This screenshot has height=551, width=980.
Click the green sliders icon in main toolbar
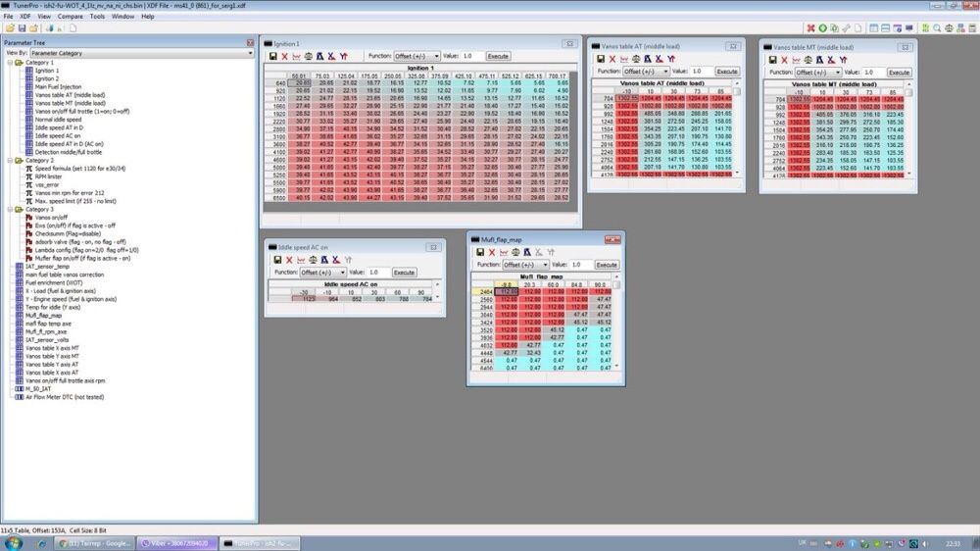tap(925, 28)
